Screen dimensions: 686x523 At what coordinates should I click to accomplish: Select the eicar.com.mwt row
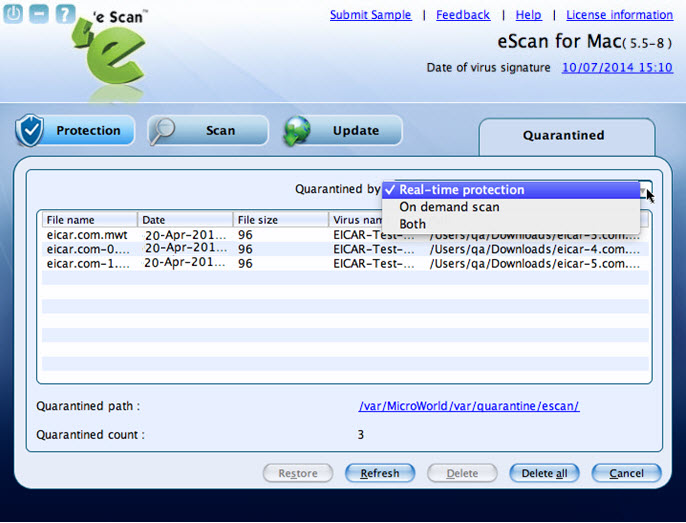pyautogui.click(x=345, y=235)
